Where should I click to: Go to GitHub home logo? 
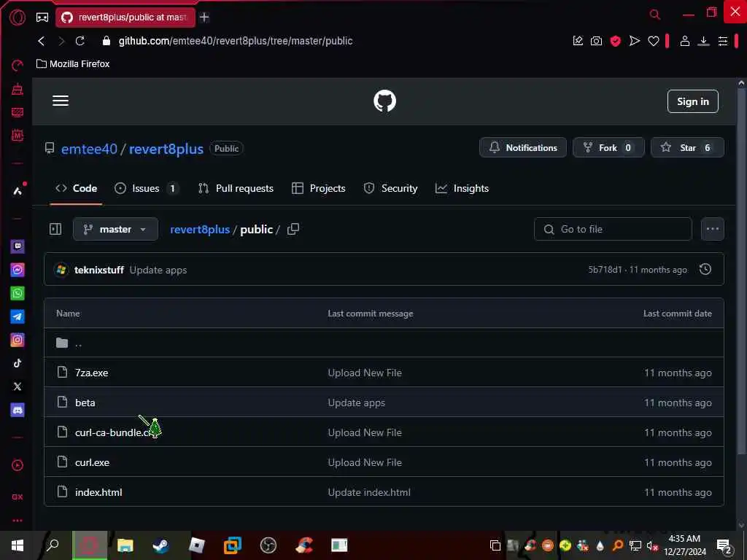tap(384, 101)
